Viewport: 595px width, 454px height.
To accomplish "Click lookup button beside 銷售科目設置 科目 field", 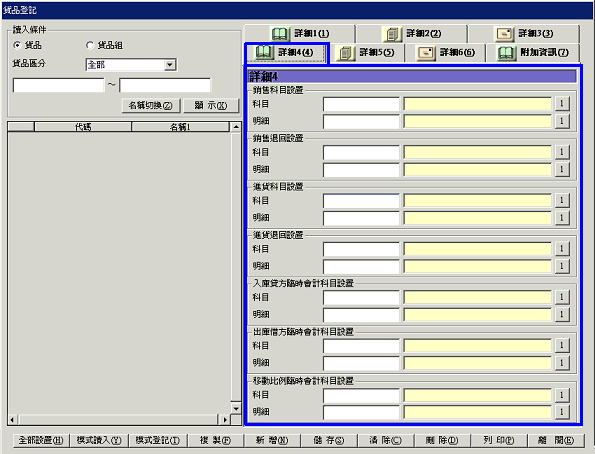I will coord(562,103).
